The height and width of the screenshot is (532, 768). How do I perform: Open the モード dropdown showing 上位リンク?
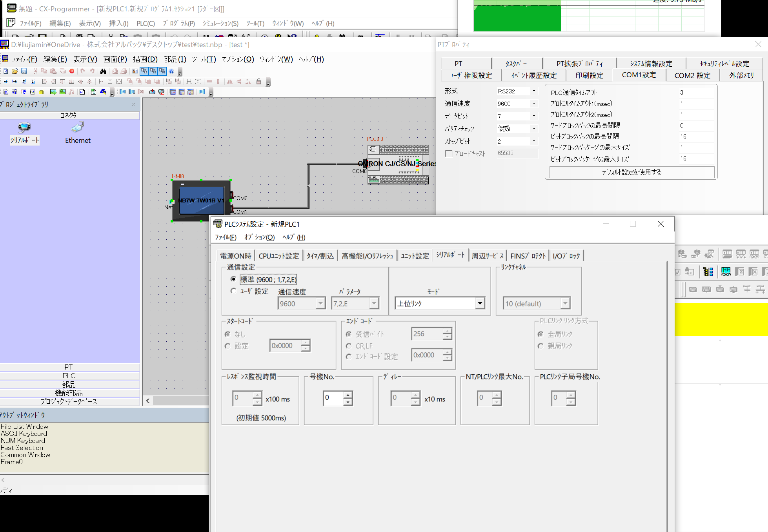(480, 303)
